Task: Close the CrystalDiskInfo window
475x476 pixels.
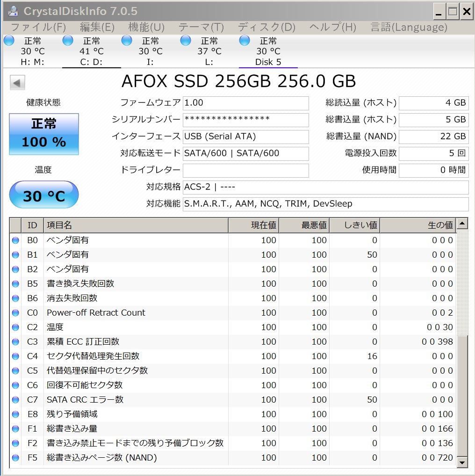Action: pos(467,12)
